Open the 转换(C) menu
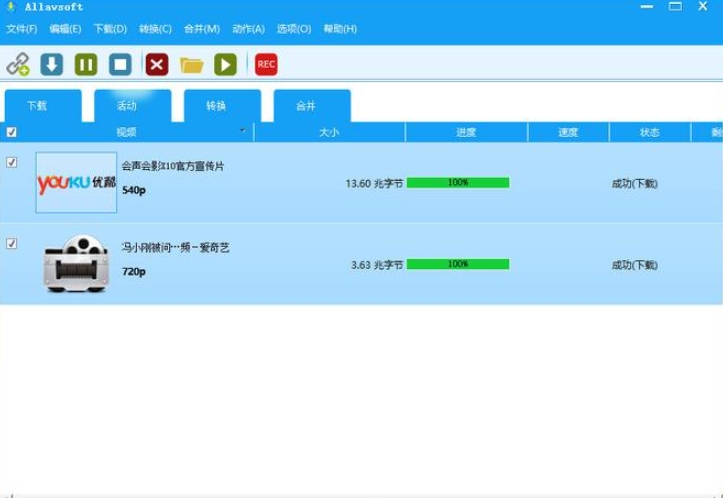The height and width of the screenshot is (498, 723). point(155,29)
